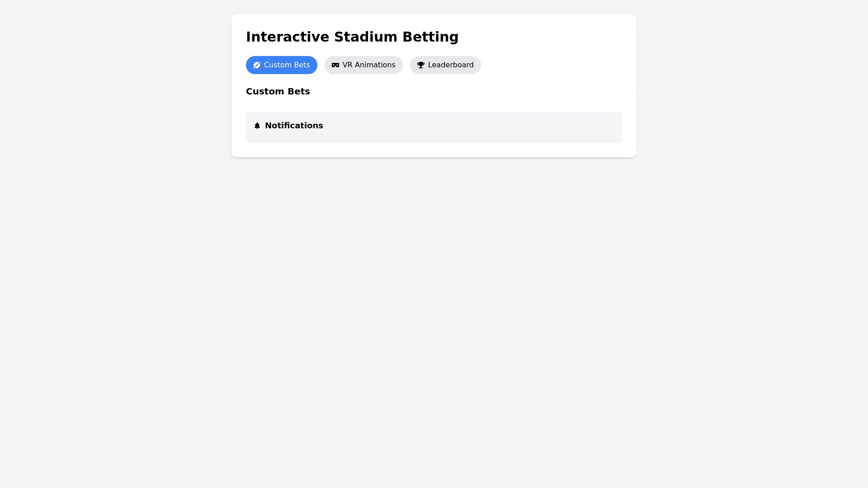Switch to the VR Animations tab

(363, 65)
